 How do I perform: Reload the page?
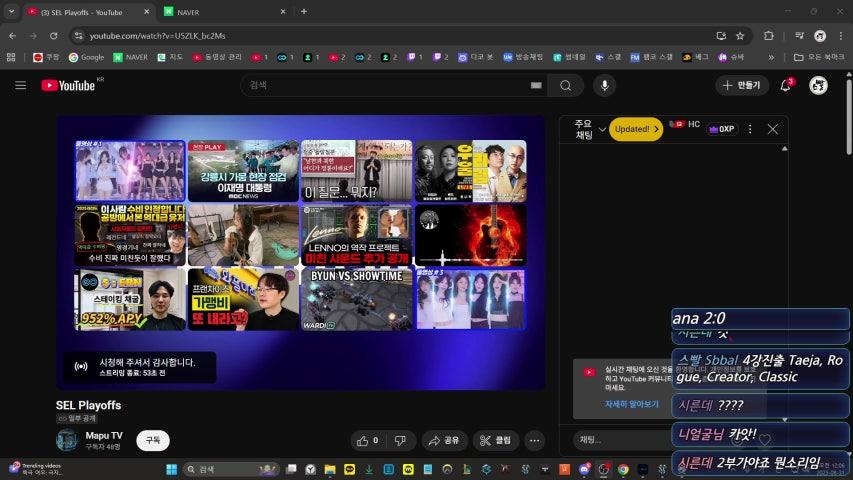click(53, 36)
